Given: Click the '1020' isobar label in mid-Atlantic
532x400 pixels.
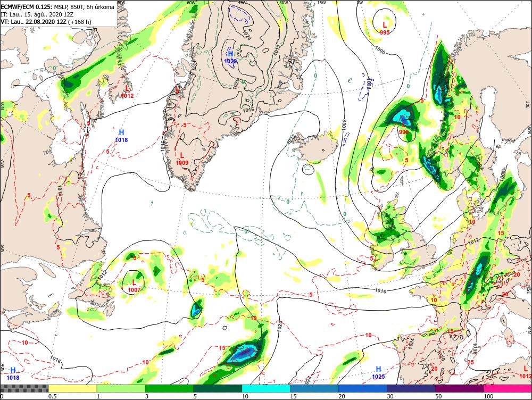Looking at the screenshot, I should click(280, 326).
